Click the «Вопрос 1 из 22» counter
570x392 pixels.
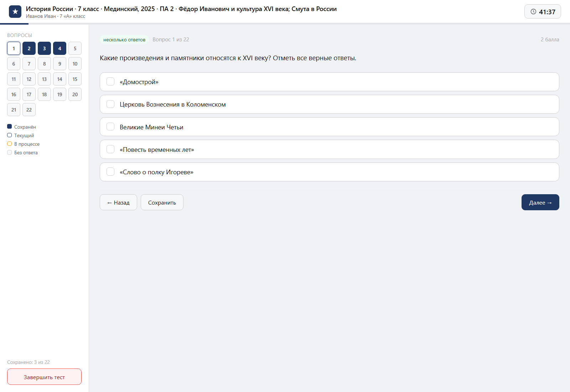171,40
